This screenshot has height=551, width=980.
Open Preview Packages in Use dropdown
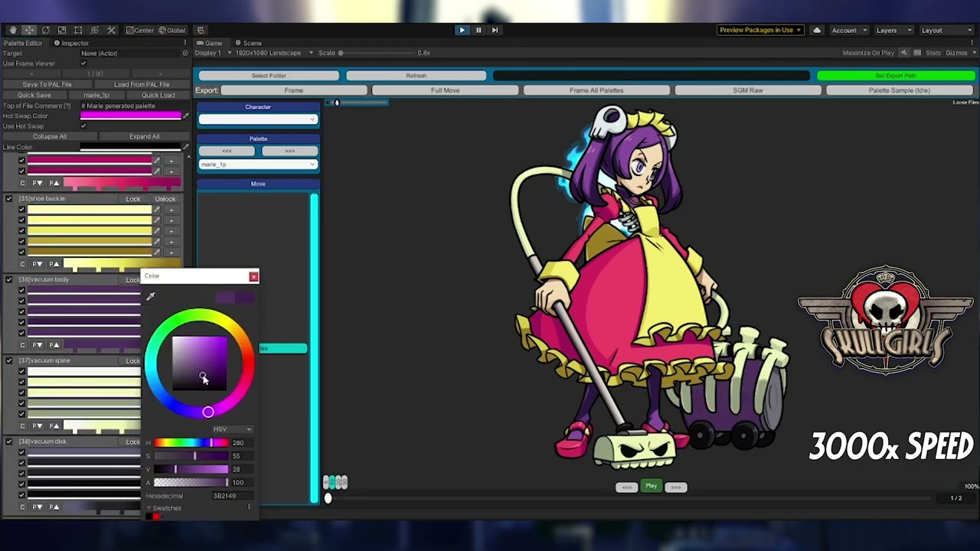760,30
